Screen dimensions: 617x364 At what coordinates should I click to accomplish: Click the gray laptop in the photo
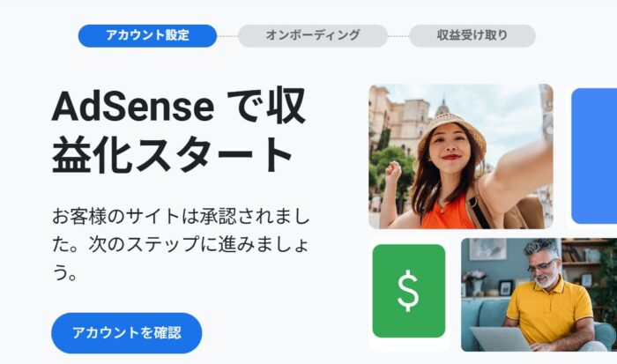point(501,339)
